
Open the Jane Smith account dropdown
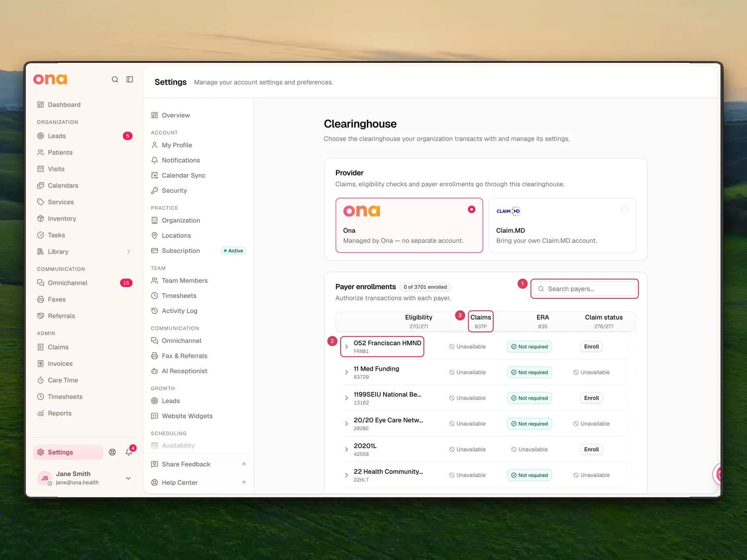[128, 478]
